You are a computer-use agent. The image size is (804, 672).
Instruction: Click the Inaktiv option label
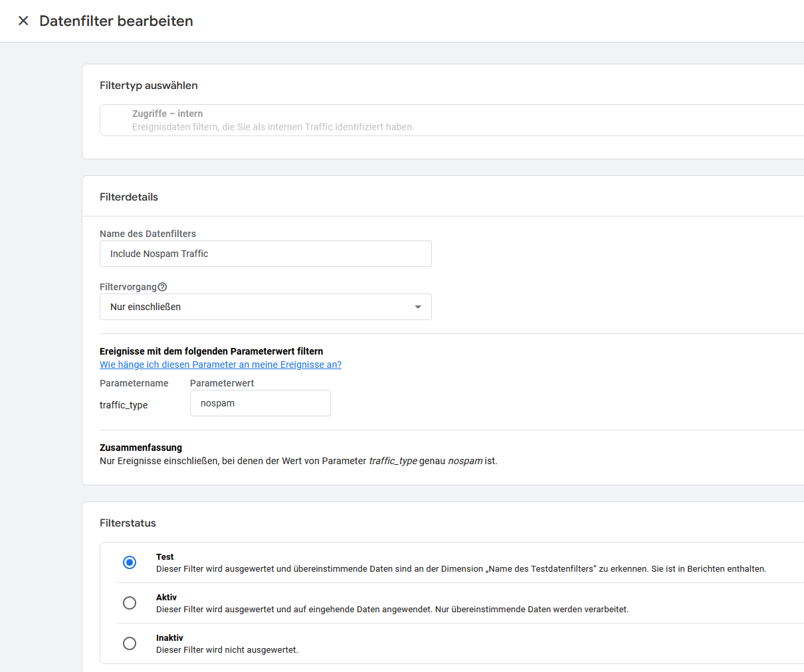[x=169, y=637]
